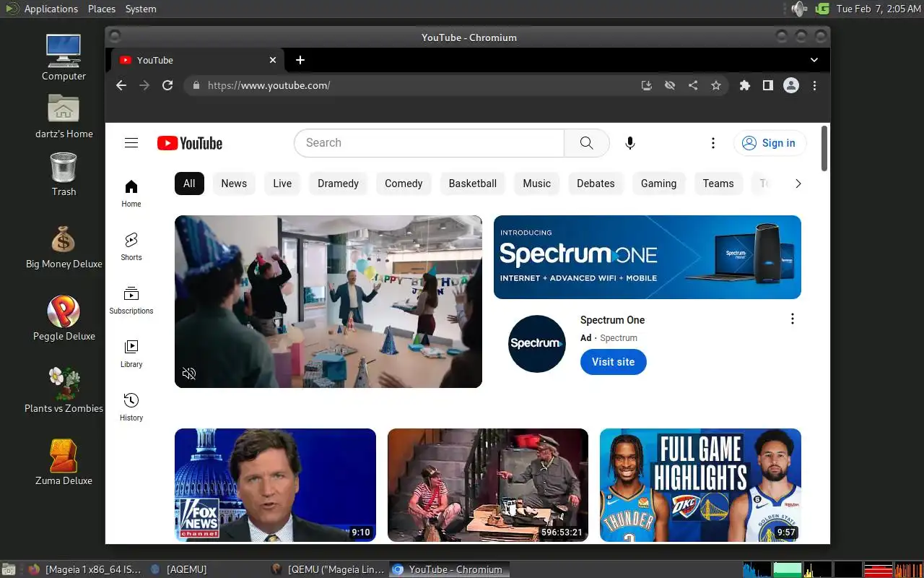Go to Home in the sidebar

pyautogui.click(x=131, y=194)
